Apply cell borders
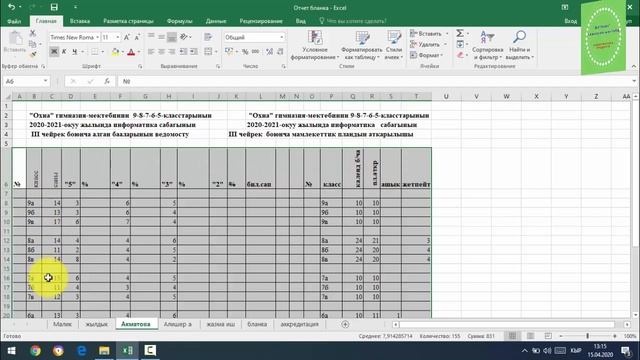Image resolution: width=640 pixels, height=360 pixels. coord(95,52)
